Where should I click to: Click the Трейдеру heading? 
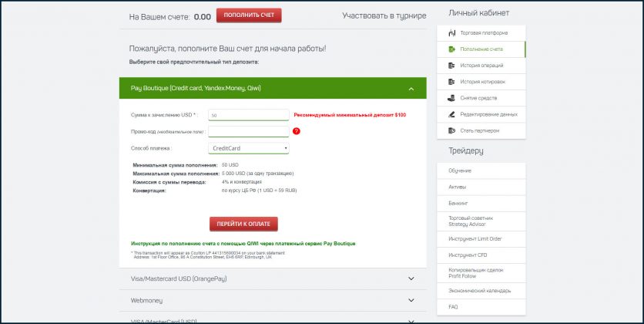[466, 151]
